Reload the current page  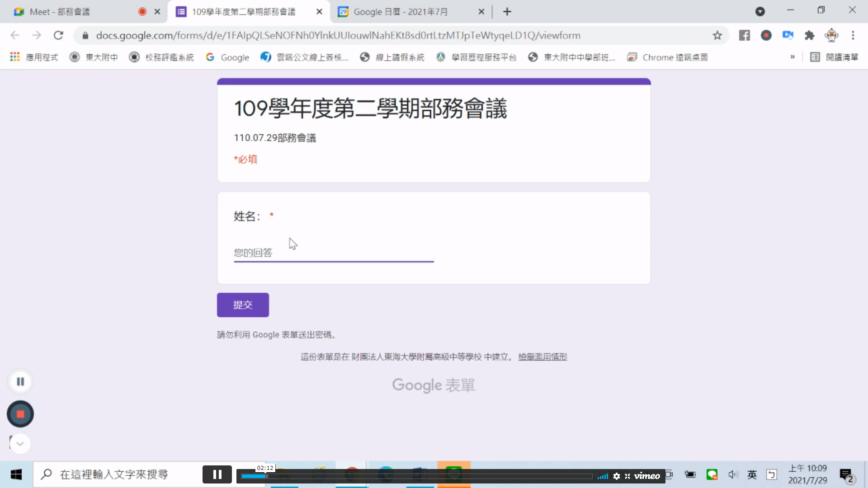point(58,35)
